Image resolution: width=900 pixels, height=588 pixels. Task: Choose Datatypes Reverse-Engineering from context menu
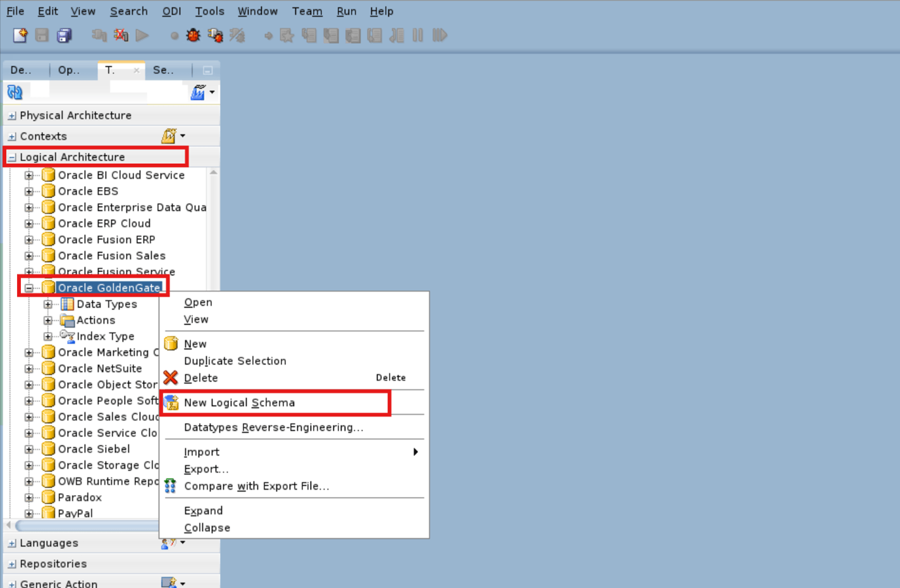(273, 427)
